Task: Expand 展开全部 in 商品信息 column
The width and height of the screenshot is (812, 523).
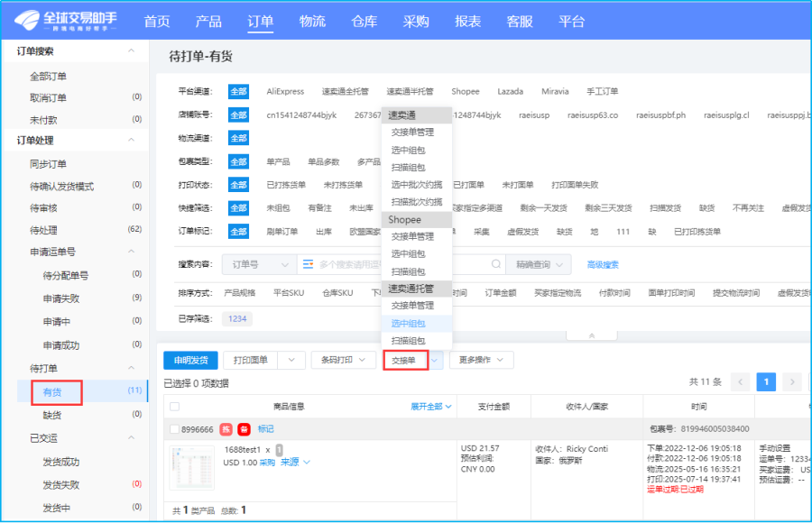Action: [x=429, y=405]
